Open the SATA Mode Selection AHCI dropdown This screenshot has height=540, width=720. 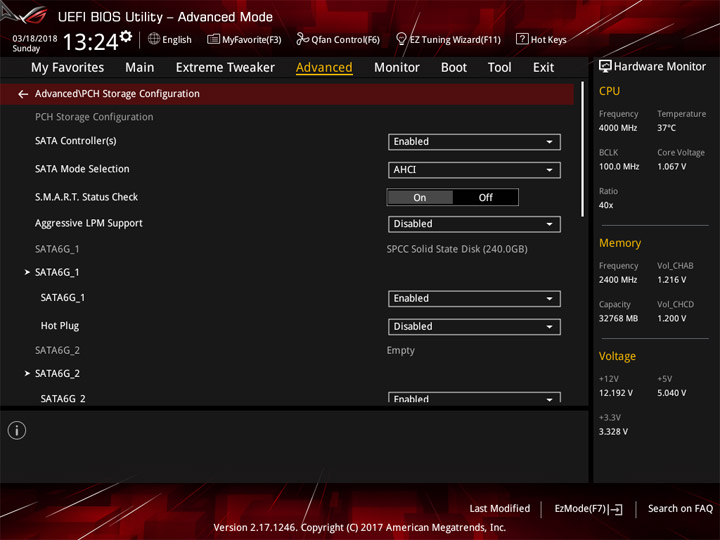(x=474, y=170)
